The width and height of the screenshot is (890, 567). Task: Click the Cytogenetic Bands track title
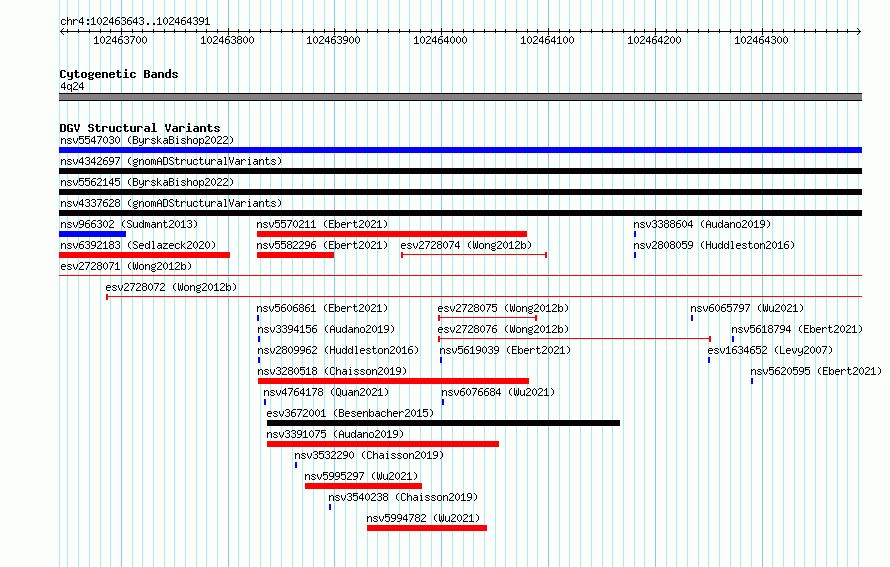119,74
